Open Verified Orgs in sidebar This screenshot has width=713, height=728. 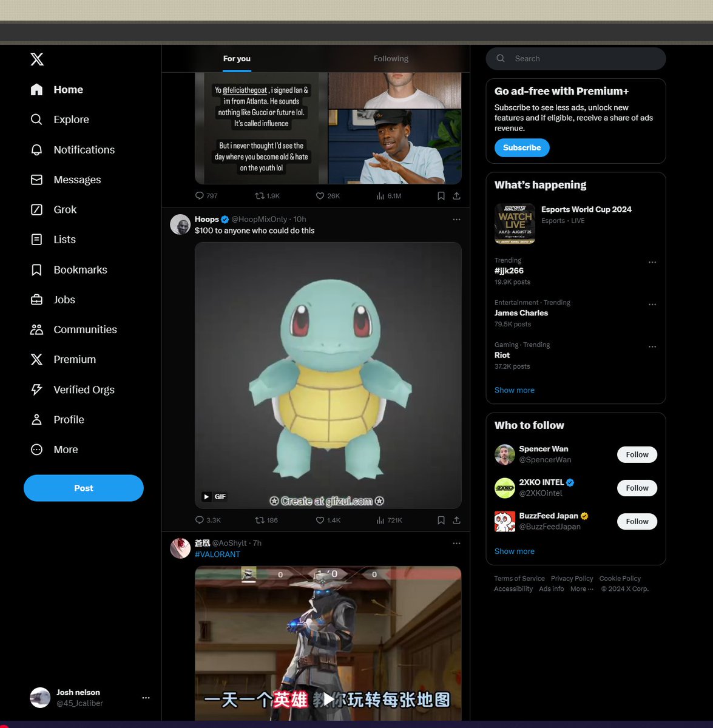click(x=72, y=389)
